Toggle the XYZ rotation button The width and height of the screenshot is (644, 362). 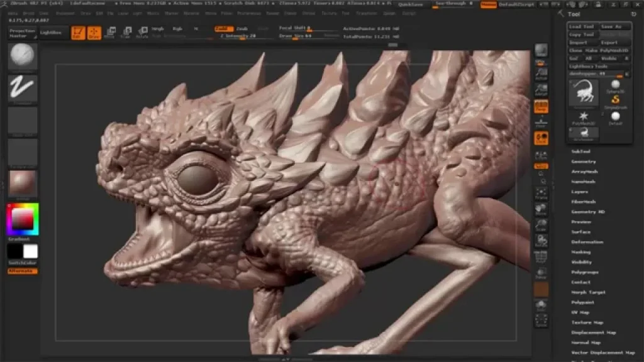(541, 166)
